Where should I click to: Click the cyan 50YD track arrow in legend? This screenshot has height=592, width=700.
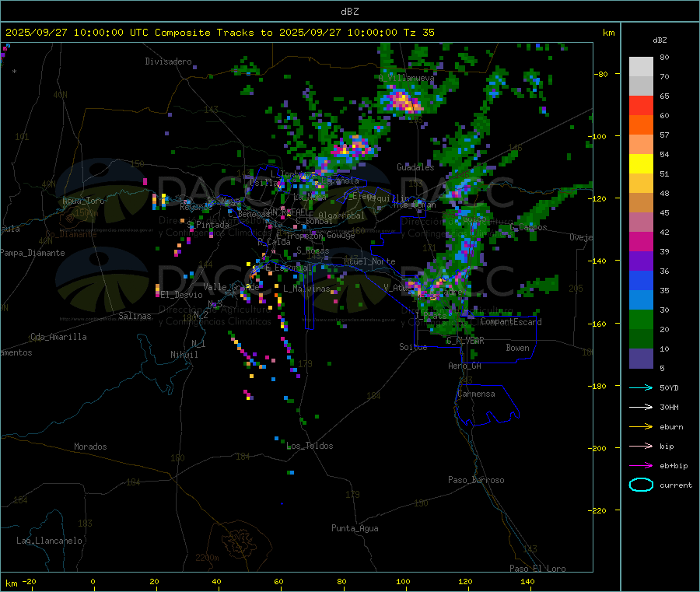pos(641,387)
